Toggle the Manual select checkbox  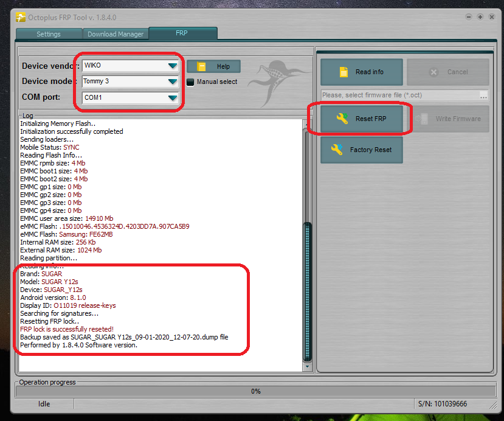tap(190, 82)
